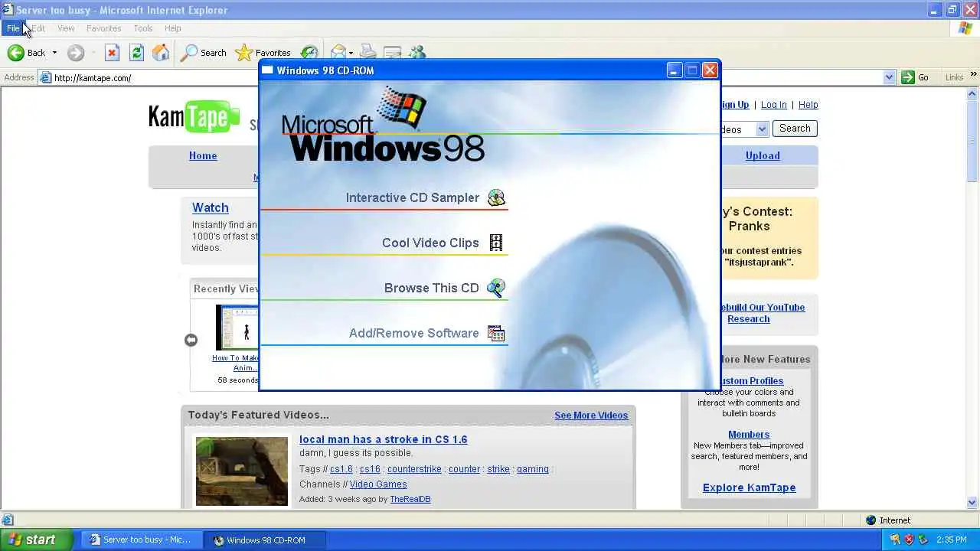Click the Windows 98 CD-ROM title bar icon
The height and width of the screenshot is (551, 980).
click(267, 70)
